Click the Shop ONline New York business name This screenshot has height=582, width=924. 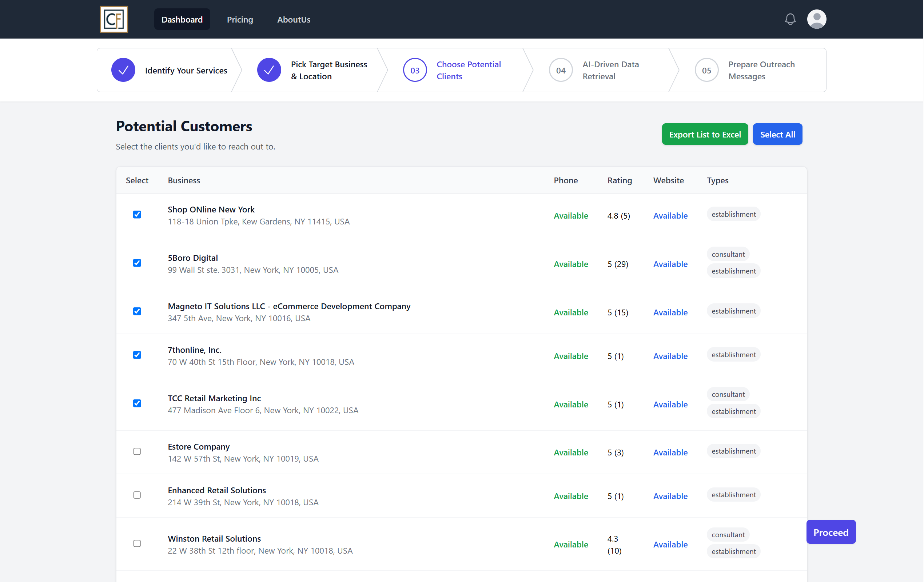tap(211, 210)
